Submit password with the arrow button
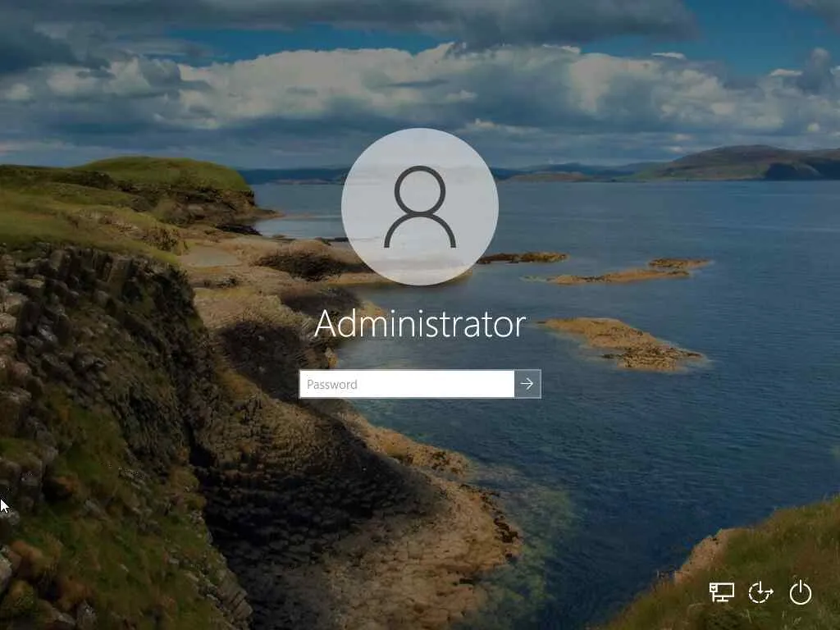 click(x=527, y=384)
